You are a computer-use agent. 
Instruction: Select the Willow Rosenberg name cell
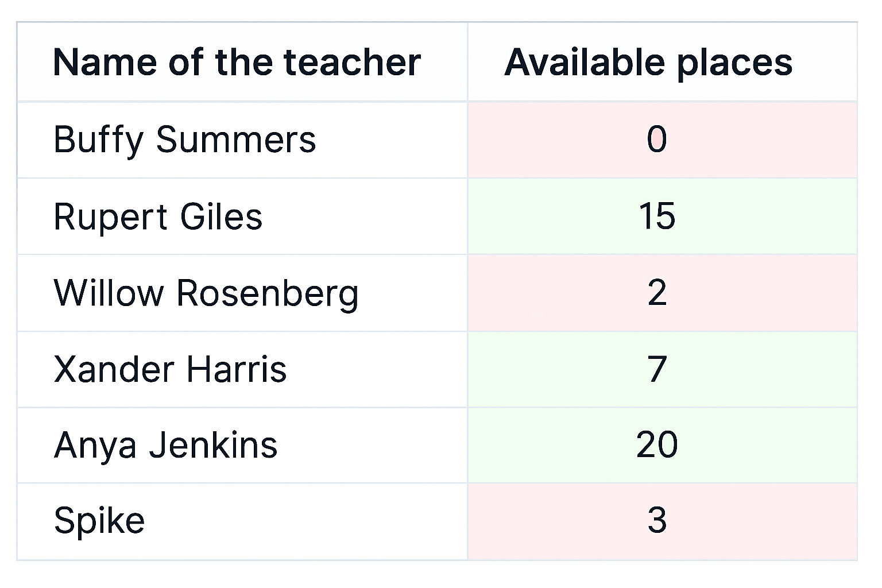pos(242,293)
